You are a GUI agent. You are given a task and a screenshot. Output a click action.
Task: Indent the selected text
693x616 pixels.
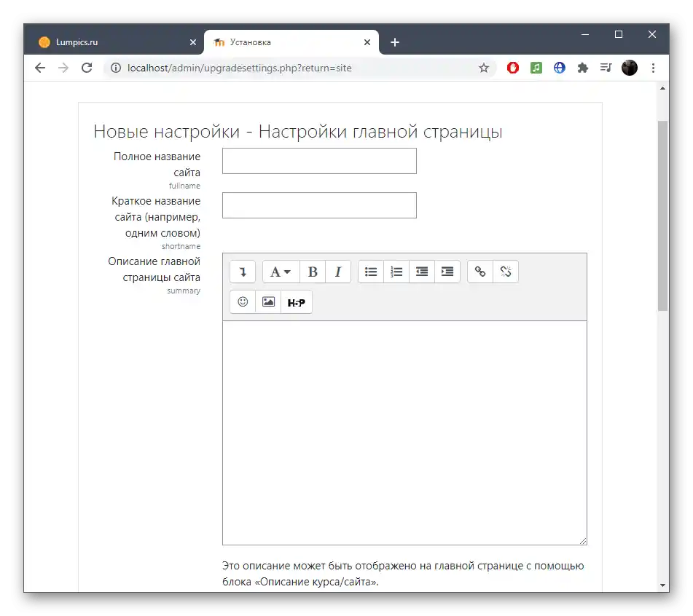click(447, 272)
